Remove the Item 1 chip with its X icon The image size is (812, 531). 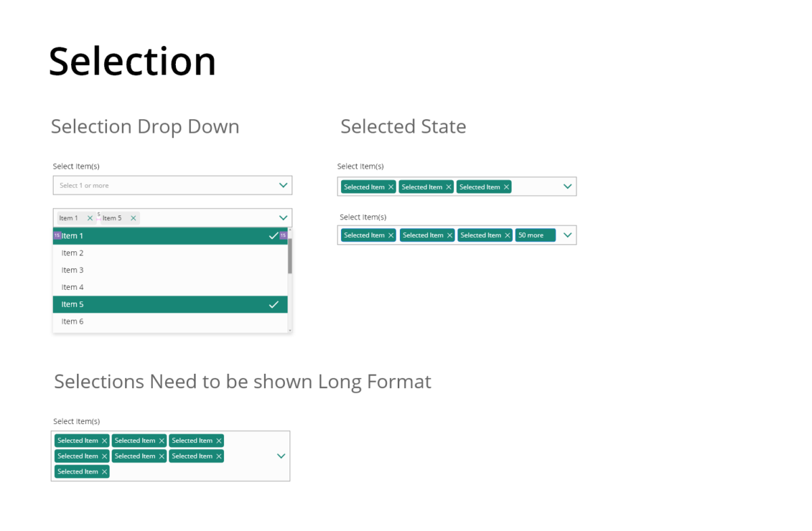tap(89, 217)
